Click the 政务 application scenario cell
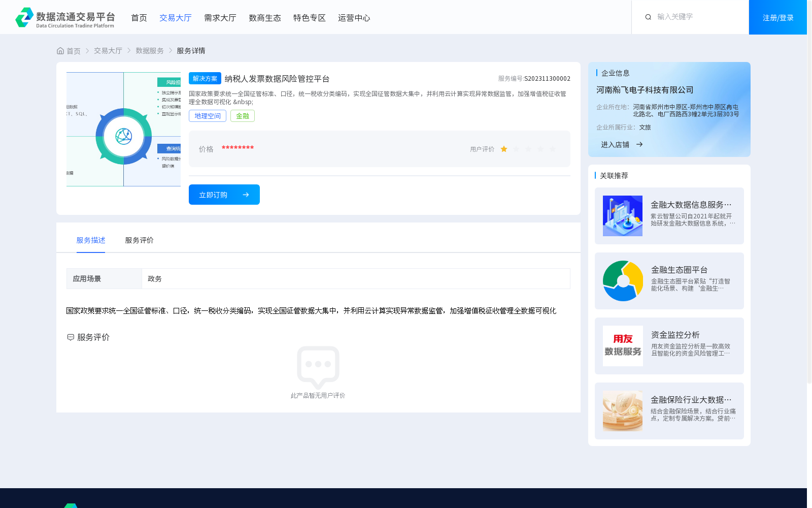The height and width of the screenshot is (508, 812). click(x=356, y=279)
